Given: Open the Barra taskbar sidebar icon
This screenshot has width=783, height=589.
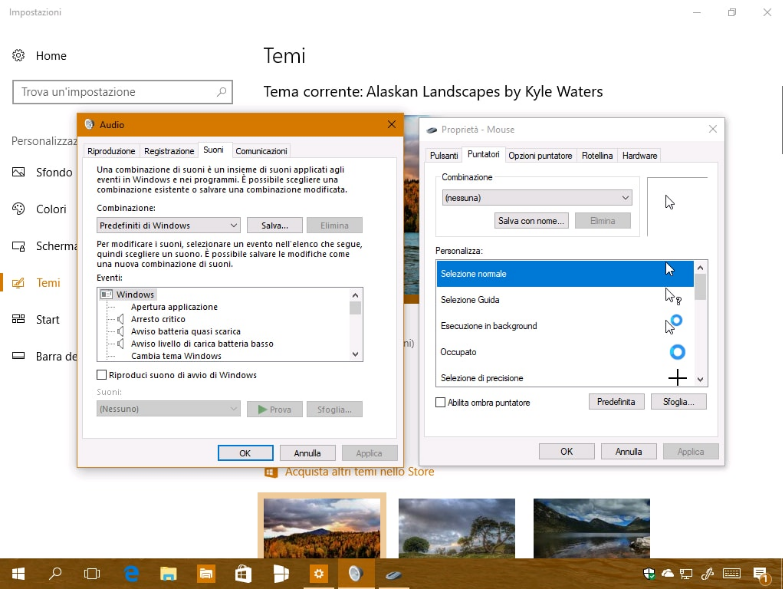Looking at the screenshot, I should [x=18, y=356].
